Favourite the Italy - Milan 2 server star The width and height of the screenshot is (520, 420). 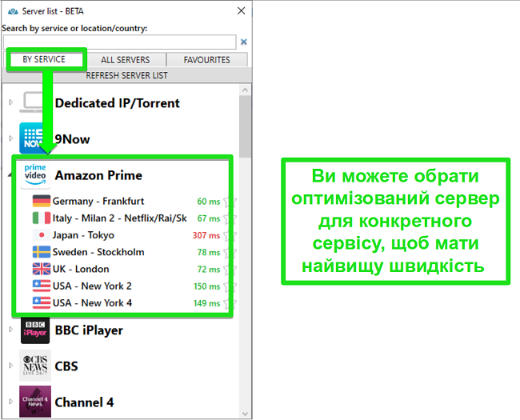click(x=230, y=218)
